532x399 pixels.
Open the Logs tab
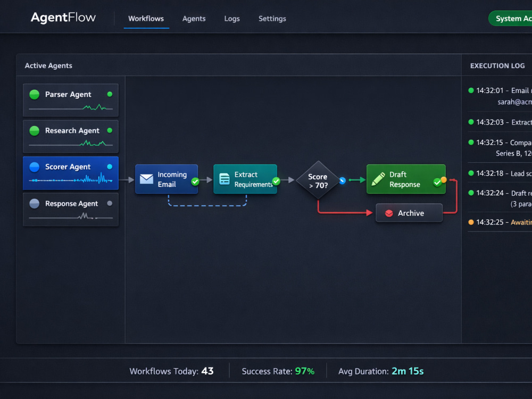(x=232, y=19)
